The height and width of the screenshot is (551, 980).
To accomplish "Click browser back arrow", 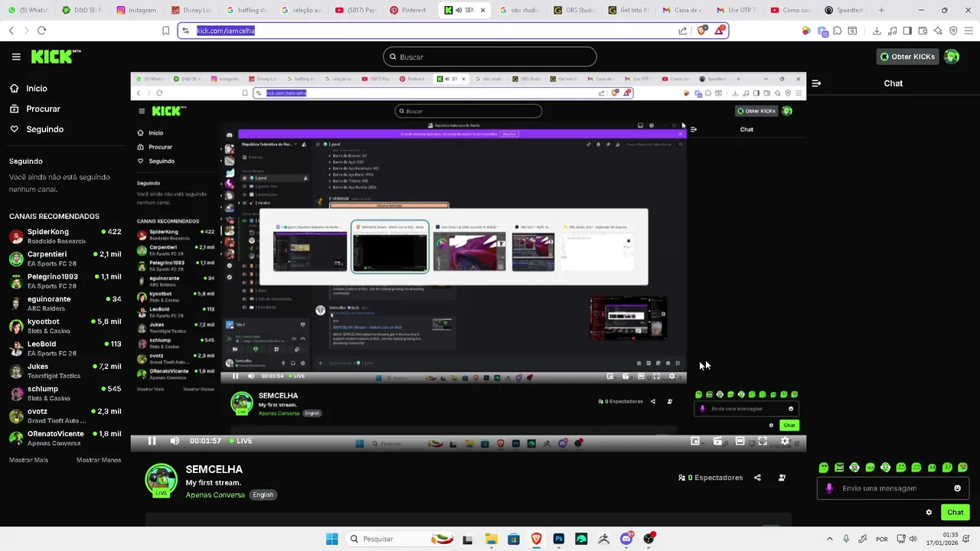I will pyautogui.click(x=11, y=31).
